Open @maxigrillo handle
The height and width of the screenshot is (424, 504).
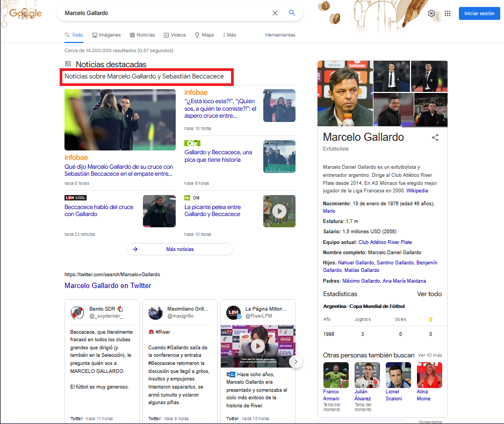coord(181,316)
